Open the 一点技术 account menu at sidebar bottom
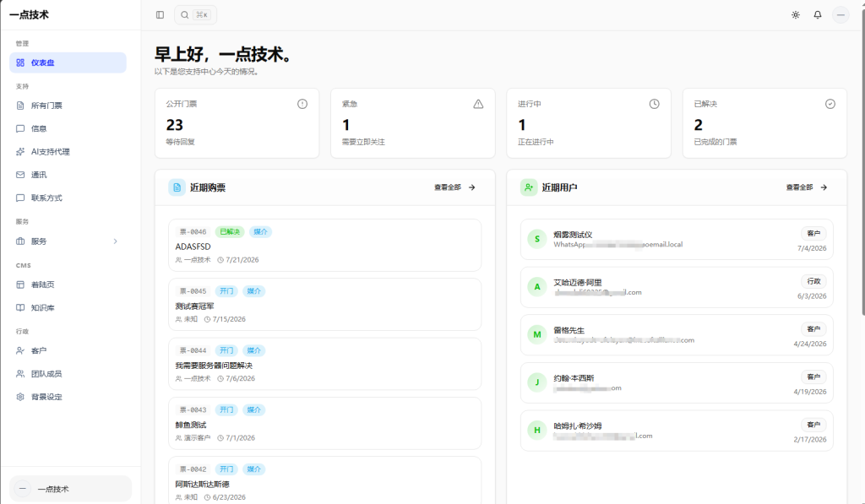Image resolution: width=865 pixels, height=504 pixels. (x=71, y=489)
